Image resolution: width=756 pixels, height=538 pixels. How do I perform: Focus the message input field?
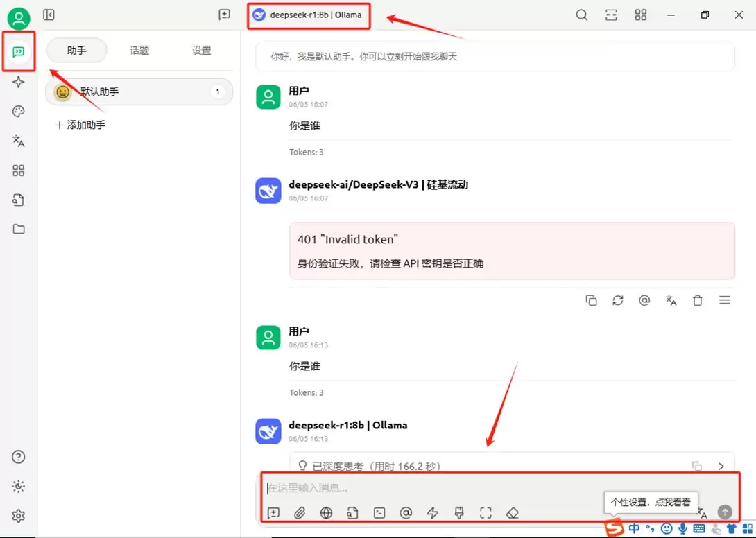434,488
